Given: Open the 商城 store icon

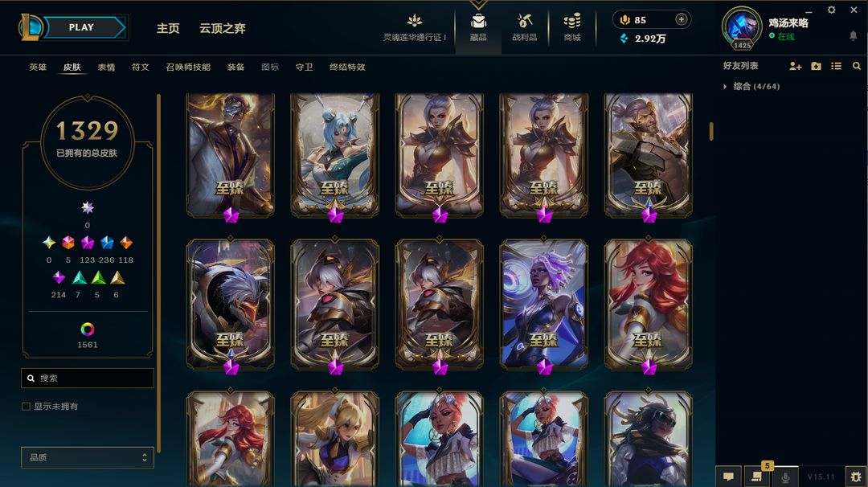Looking at the screenshot, I should coord(572,23).
